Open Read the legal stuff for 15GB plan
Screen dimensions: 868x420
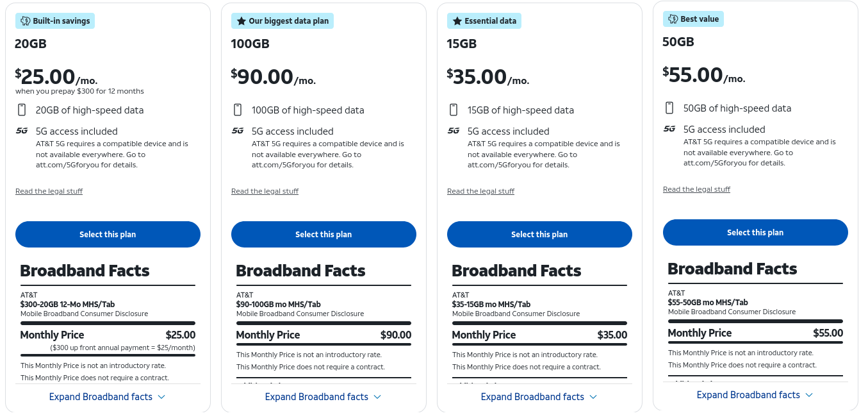pyautogui.click(x=480, y=191)
